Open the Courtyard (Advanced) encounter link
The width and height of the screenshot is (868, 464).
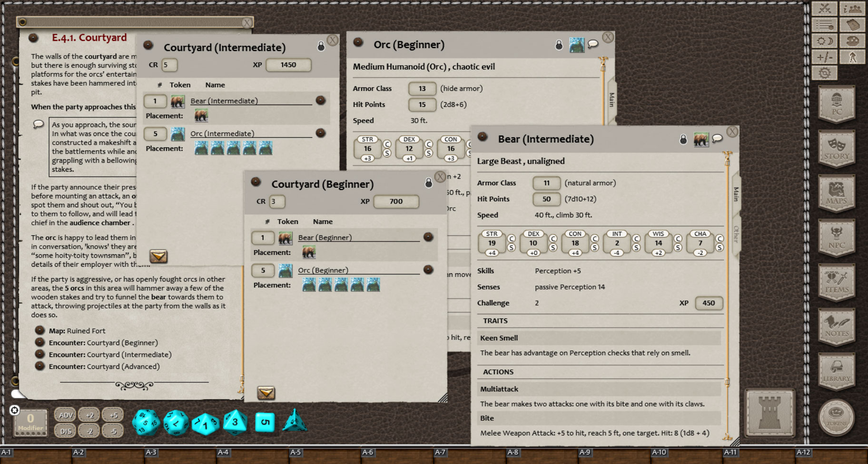coord(123,367)
